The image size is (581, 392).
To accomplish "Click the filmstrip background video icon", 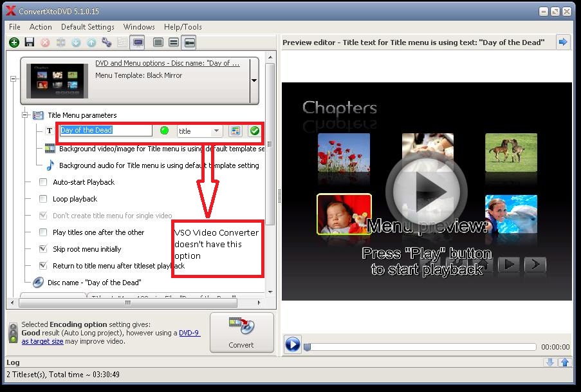I will point(50,148).
